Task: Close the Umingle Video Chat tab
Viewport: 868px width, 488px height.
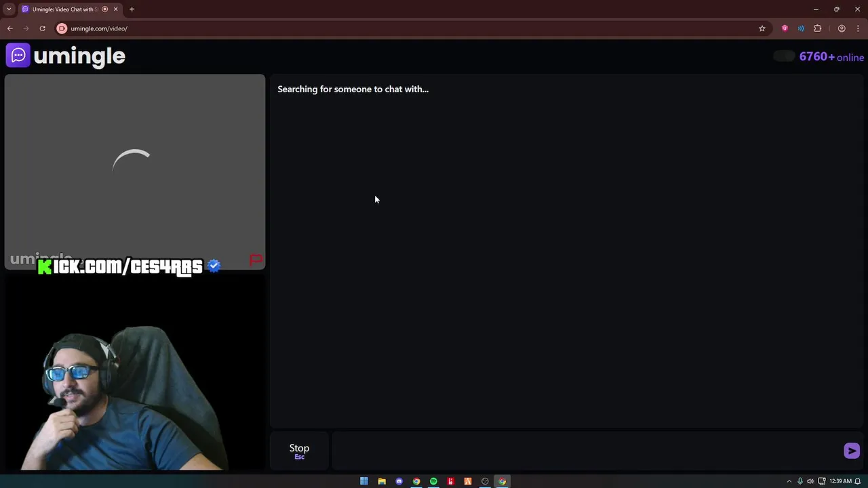Action: point(115,9)
